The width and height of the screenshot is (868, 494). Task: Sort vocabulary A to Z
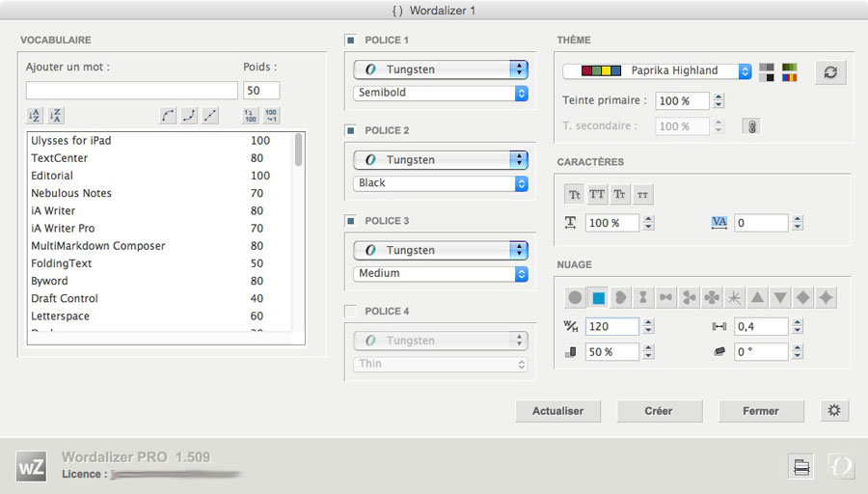tap(35, 115)
